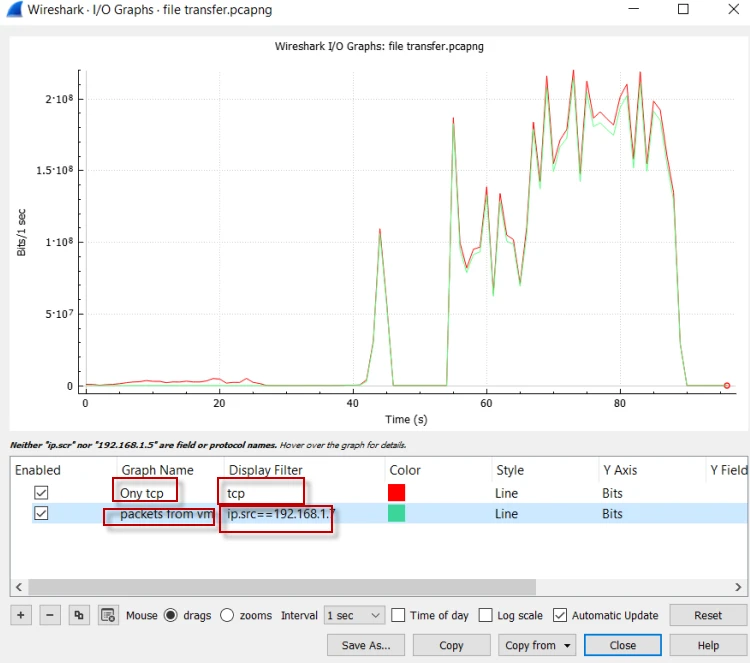Enable the Time of day checkbox
750x663 pixels.
pos(399,615)
